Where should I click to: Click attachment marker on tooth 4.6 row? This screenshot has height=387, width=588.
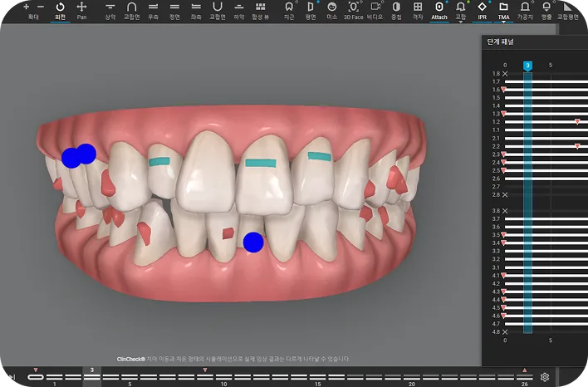503,316
